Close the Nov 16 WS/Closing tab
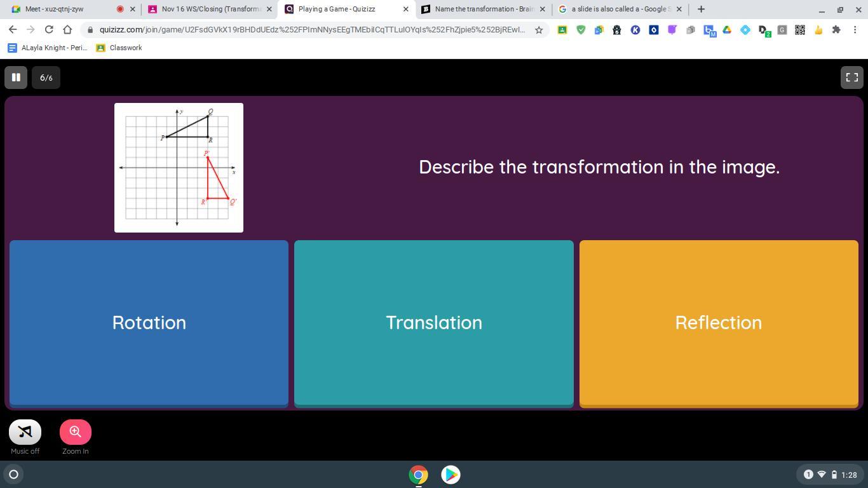 pyautogui.click(x=269, y=9)
